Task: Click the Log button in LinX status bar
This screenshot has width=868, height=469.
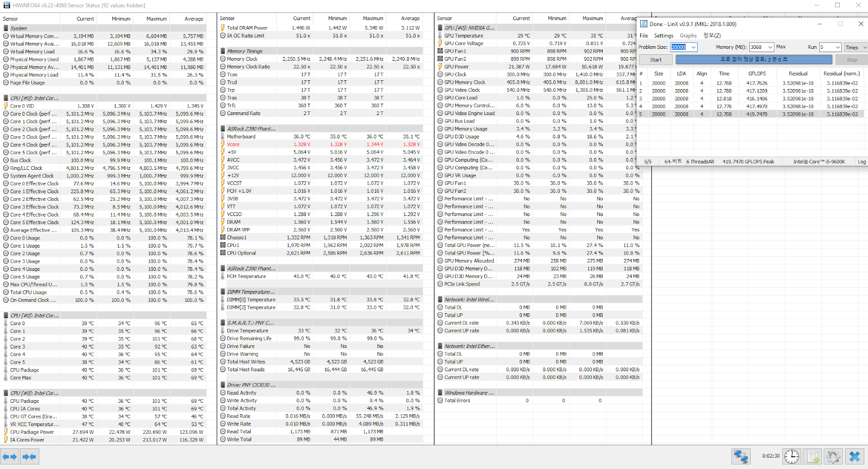Action: (861, 162)
